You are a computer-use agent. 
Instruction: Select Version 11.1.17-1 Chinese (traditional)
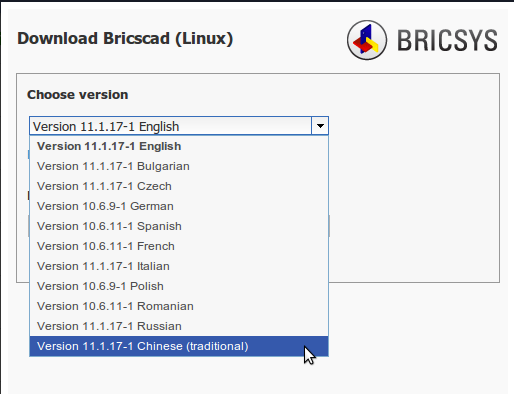pyautogui.click(x=179, y=346)
